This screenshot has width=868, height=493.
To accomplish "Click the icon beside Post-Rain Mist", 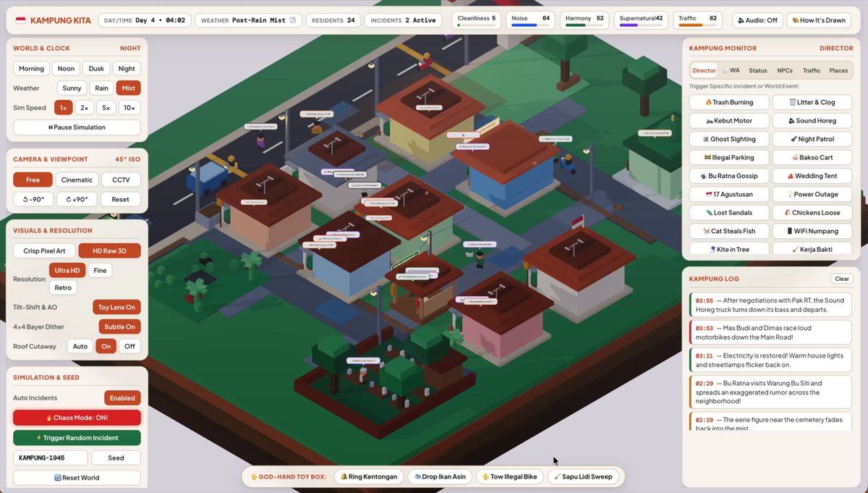I will [x=293, y=20].
